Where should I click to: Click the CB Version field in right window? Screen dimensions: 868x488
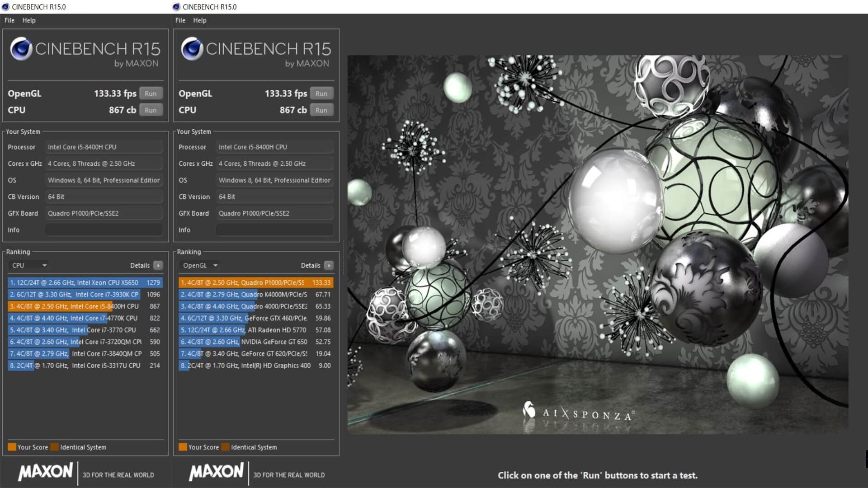pos(274,197)
